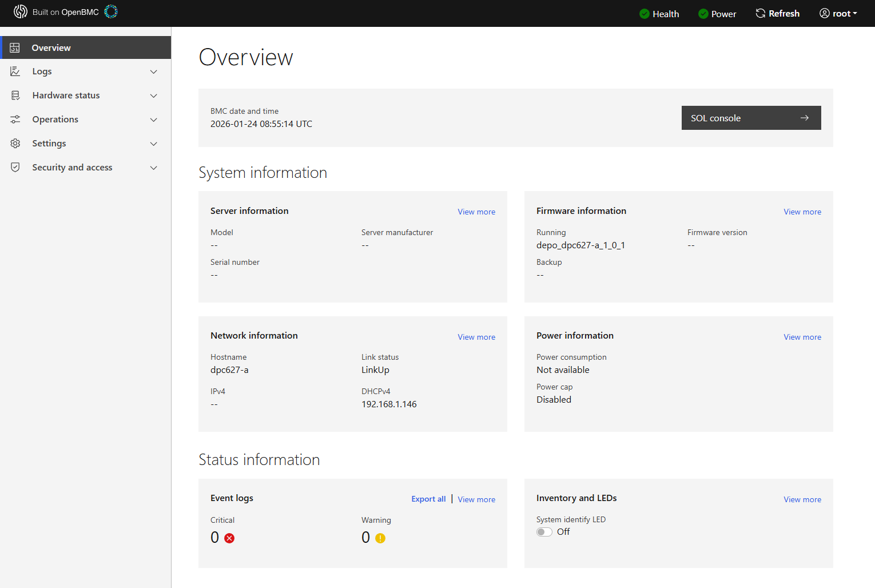This screenshot has height=588, width=875.
Task: Click the Operations sidebar icon
Action: [15, 119]
